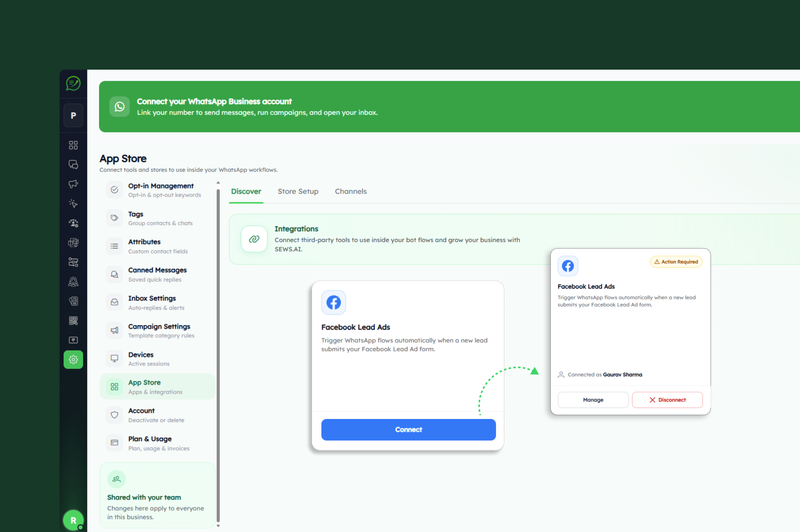800x532 pixels.
Task: Click the scroll down arrow of settings list
Action: (x=218, y=526)
